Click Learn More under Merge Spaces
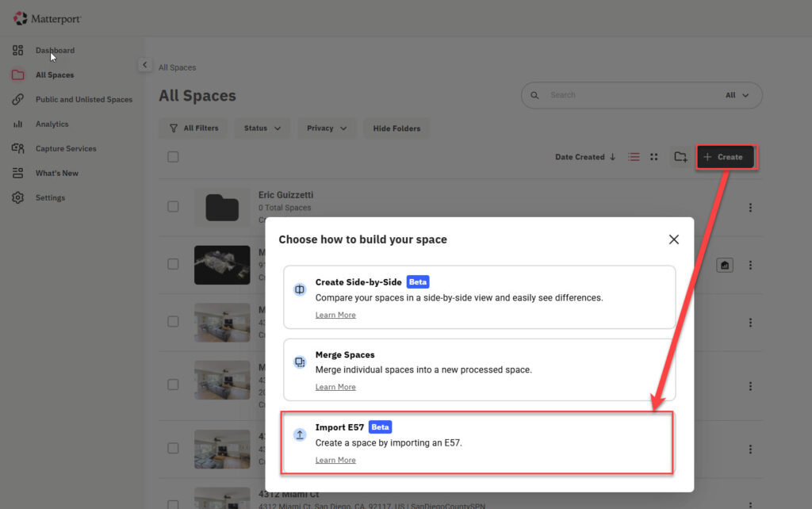 tap(335, 387)
